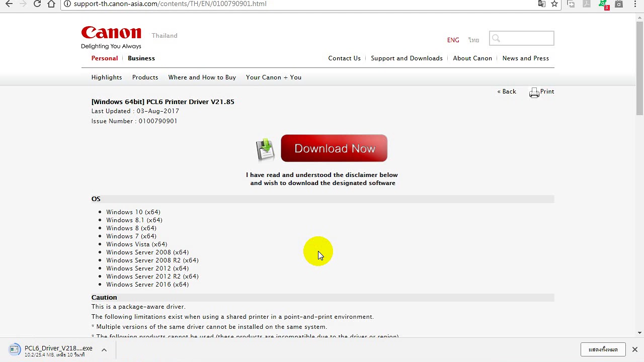Screen dimensions: 644x362
Task: Click the Print link text
Action: click(x=547, y=92)
